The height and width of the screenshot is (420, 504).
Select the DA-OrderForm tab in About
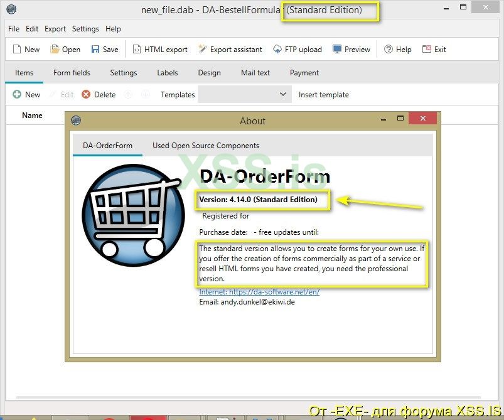tap(107, 146)
